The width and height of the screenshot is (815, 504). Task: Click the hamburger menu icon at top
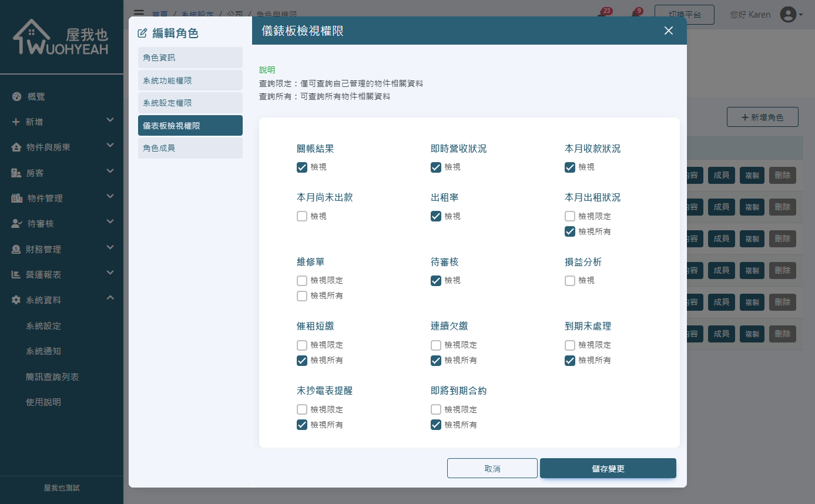coord(139,14)
